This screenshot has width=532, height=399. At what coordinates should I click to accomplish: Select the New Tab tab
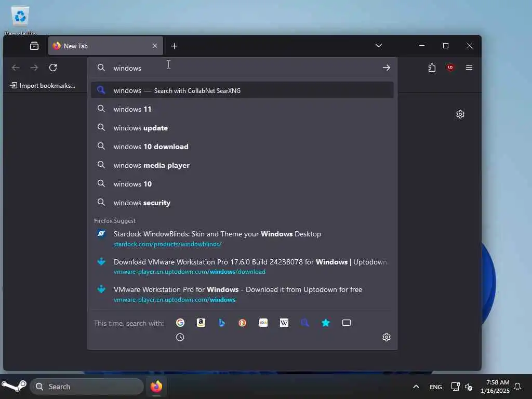[105, 46]
